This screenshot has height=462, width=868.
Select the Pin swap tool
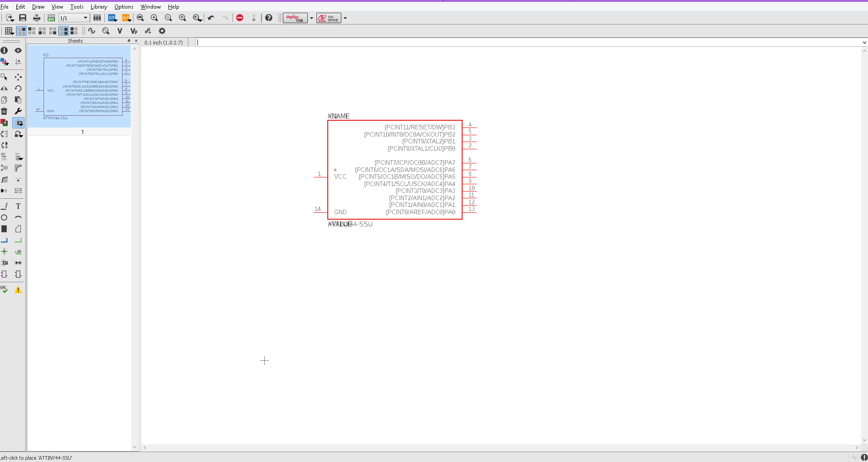coord(5,134)
